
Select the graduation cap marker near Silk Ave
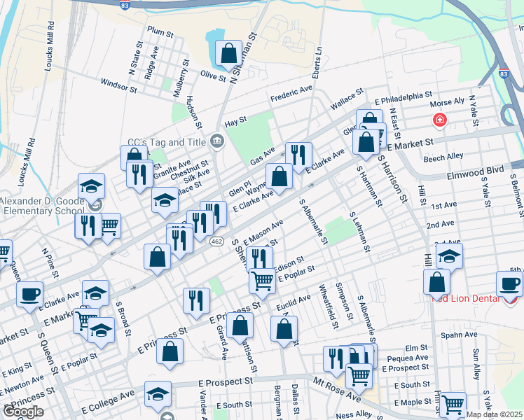point(165,200)
